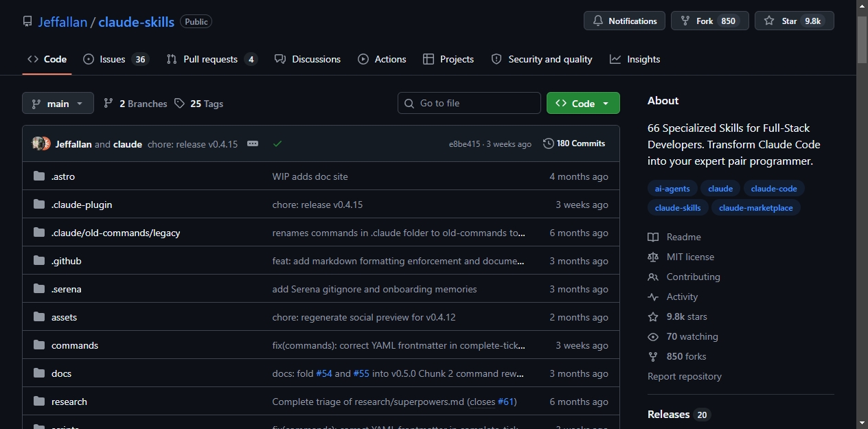The image size is (868, 429).
Task: Click the .github folder icon
Action: coord(39,261)
